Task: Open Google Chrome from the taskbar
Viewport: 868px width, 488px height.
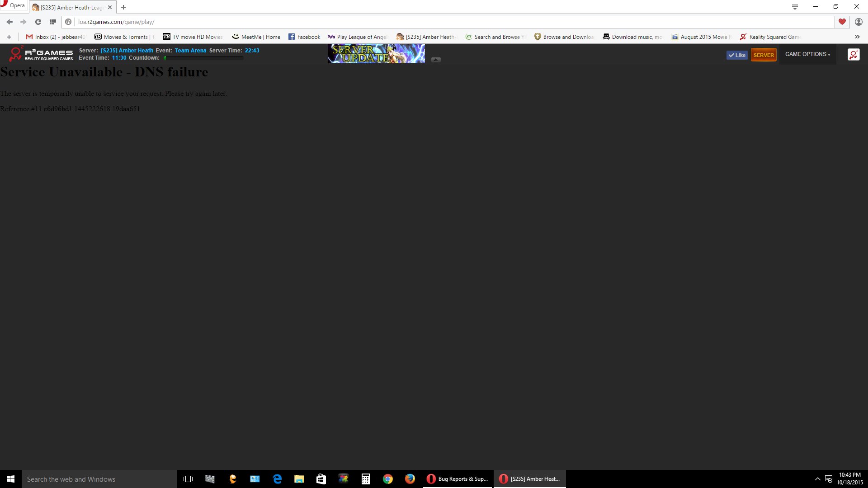Action: [x=388, y=479]
